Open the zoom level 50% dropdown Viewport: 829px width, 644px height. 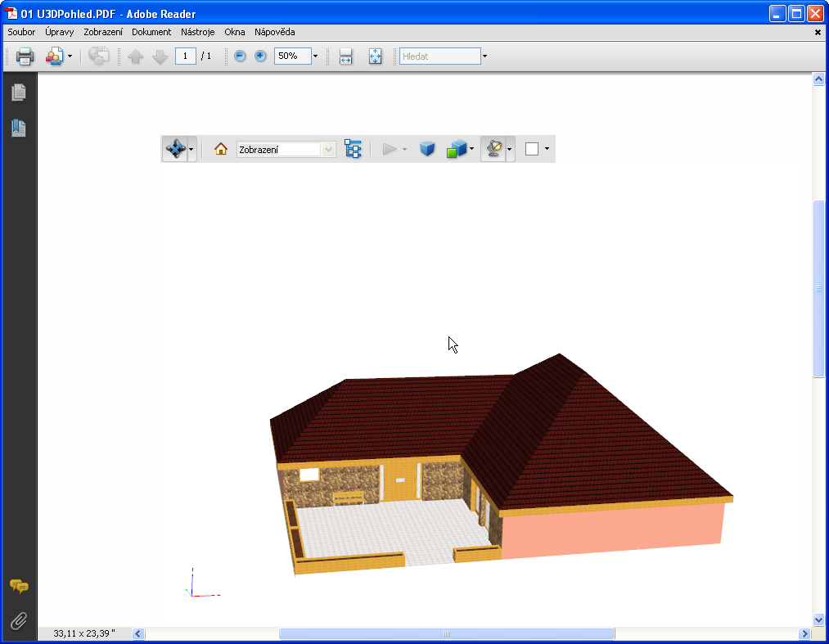pos(314,56)
